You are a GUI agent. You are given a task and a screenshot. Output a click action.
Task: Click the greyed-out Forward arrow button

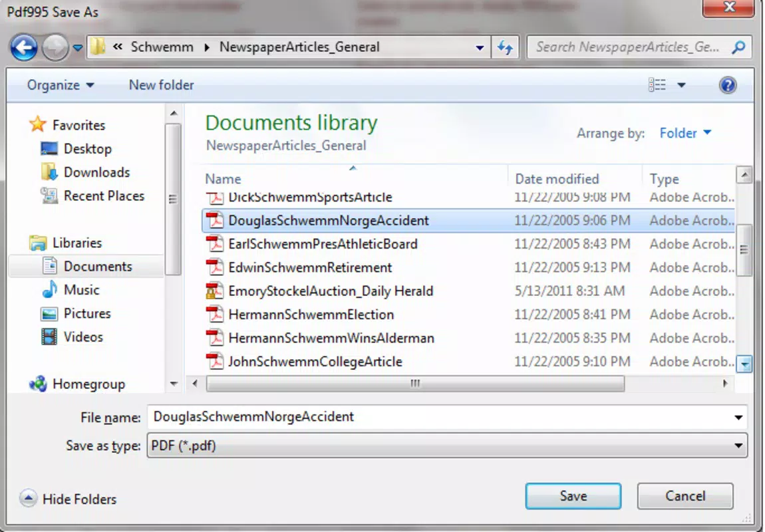tap(55, 47)
